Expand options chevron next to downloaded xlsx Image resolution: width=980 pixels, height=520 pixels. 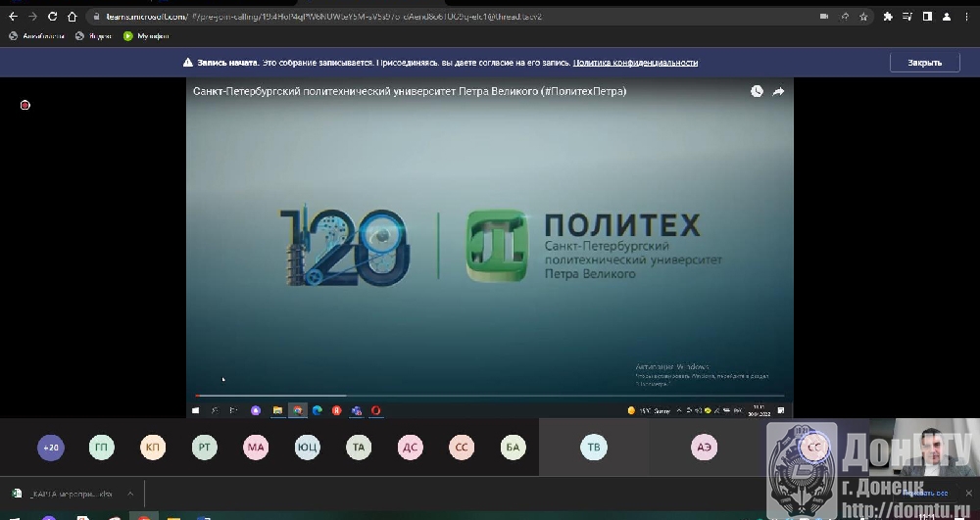pyautogui.click(x=130, y=494)
